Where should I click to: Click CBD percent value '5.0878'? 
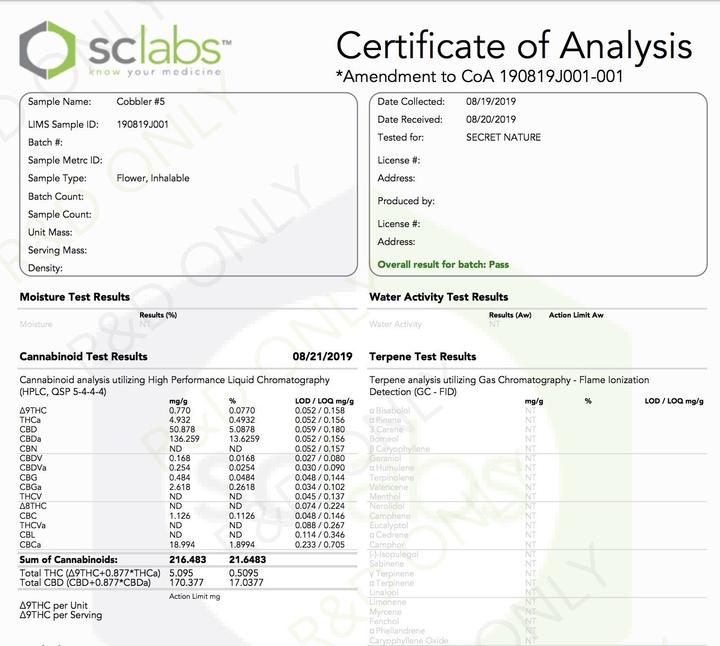tap(242, 429)
